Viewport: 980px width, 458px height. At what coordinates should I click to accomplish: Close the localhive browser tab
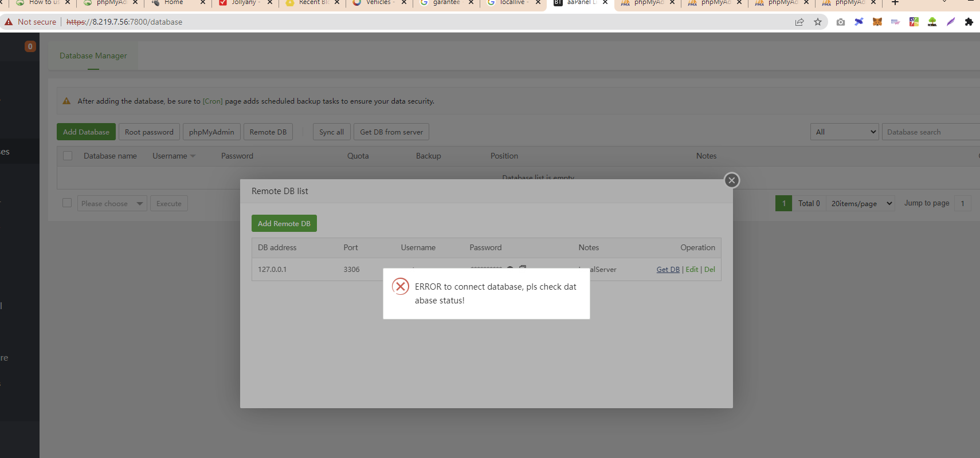tap(538, 2)
